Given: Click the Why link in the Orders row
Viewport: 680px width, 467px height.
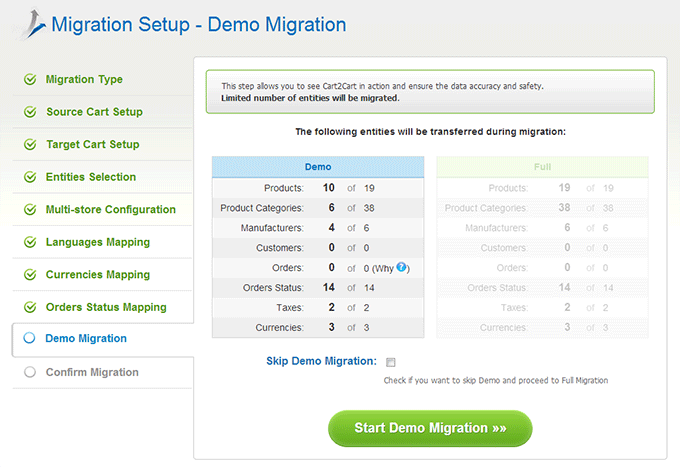Looking at the screenshot, I should tap(384, 268).
